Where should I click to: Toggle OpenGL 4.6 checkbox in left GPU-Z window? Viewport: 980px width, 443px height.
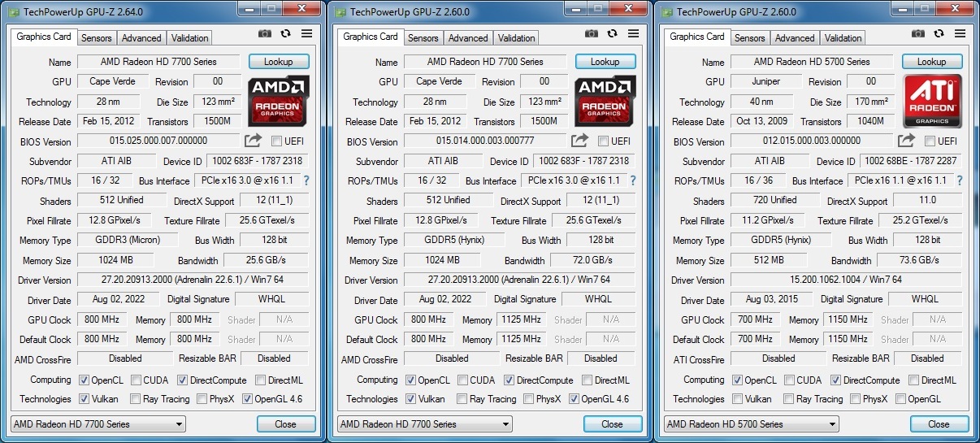247,399
